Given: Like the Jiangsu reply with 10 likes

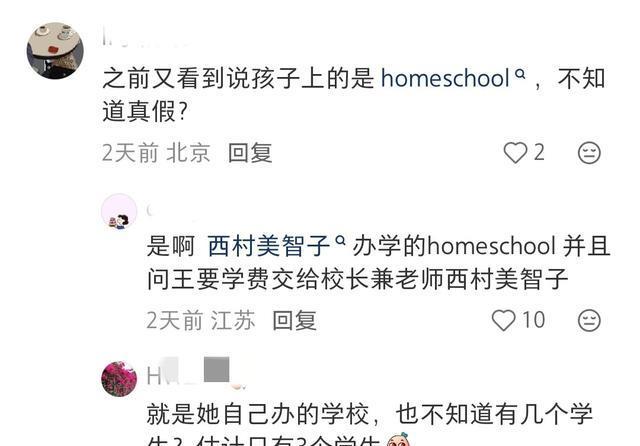Looking at the screenshot, I should 503,320.
